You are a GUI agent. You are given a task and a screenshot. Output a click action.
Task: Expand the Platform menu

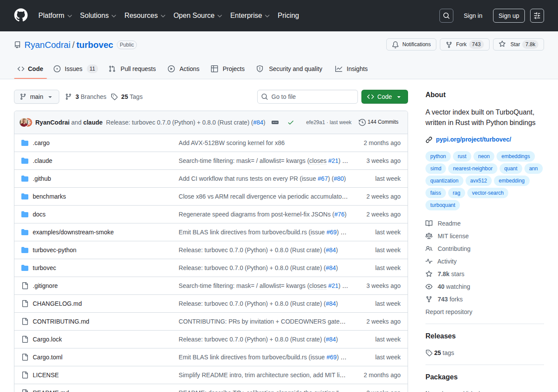[55, 16]
